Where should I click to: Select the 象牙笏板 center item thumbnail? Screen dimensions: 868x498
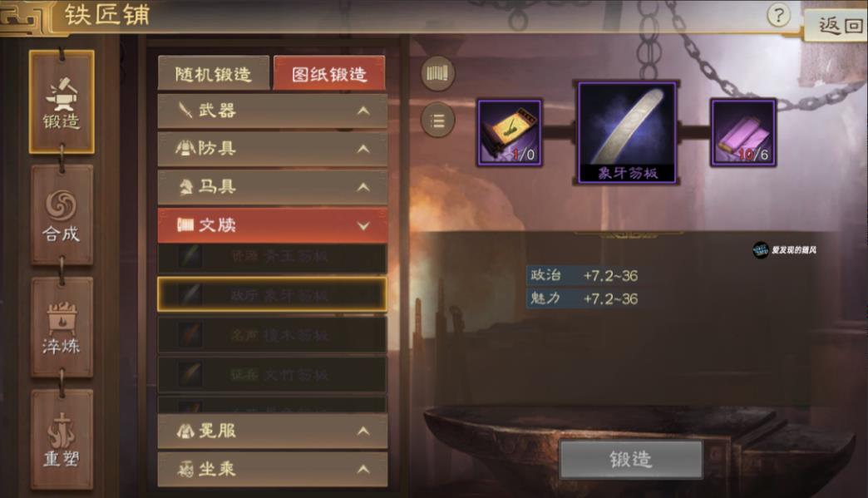click(x=627, y=131)
